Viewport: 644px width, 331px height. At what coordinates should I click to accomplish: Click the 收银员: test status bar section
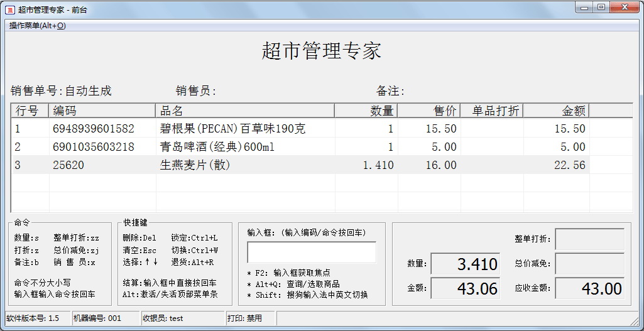[182, 318]
